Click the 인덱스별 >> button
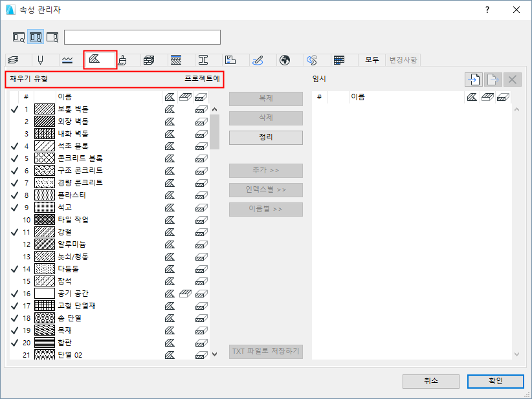This screenshot has height=399, width=532. point(266,190)
